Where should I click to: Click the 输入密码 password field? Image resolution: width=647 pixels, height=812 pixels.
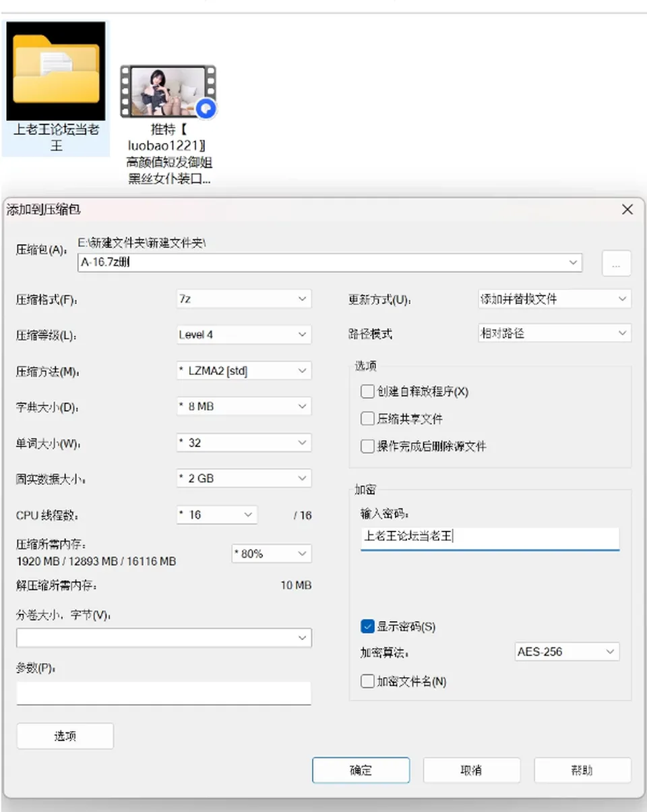[x=490, y=538]
